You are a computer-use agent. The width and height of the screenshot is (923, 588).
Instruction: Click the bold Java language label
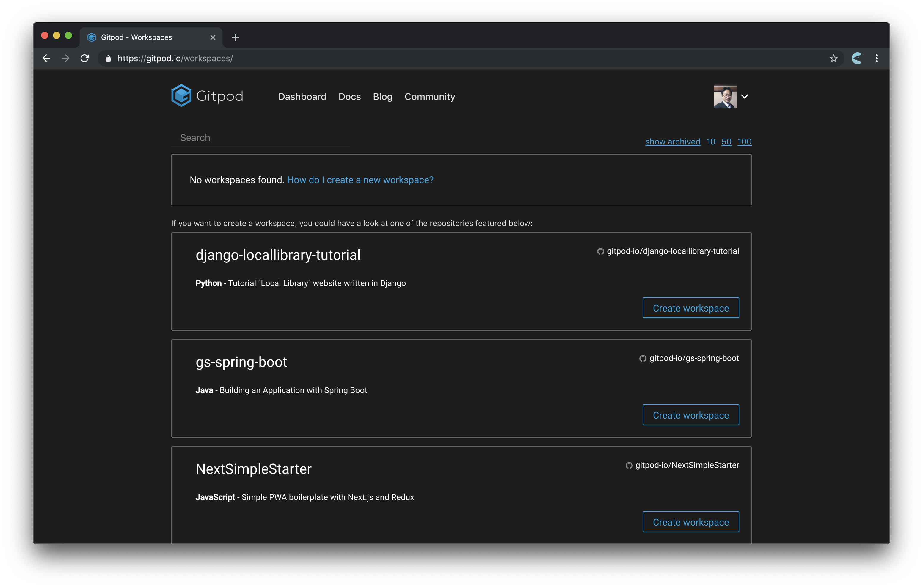click(x=204, y=390)
